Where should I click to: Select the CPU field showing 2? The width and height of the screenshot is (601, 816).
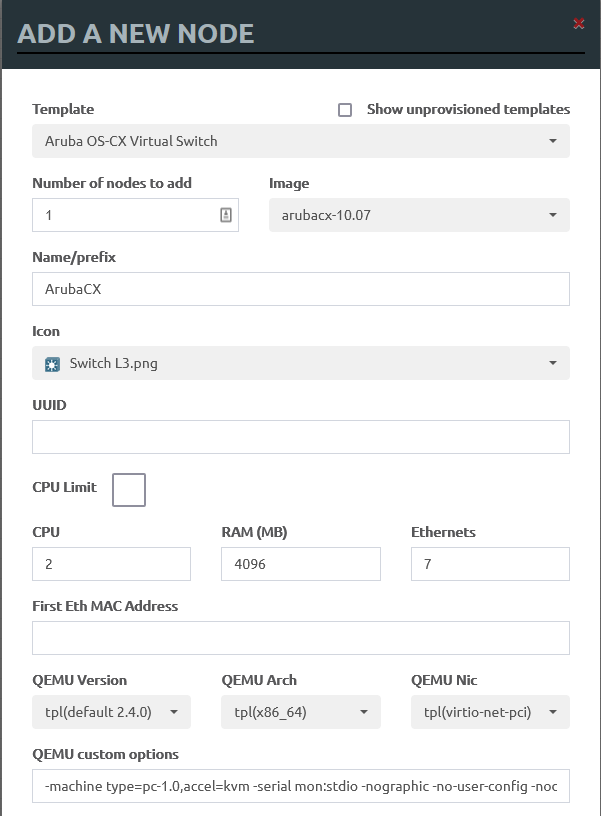coord(110,563)
